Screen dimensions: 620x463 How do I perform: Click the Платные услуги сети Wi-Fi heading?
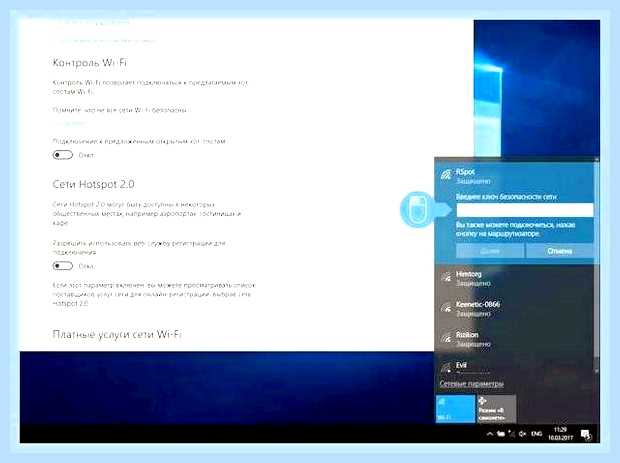coord(117,334)
